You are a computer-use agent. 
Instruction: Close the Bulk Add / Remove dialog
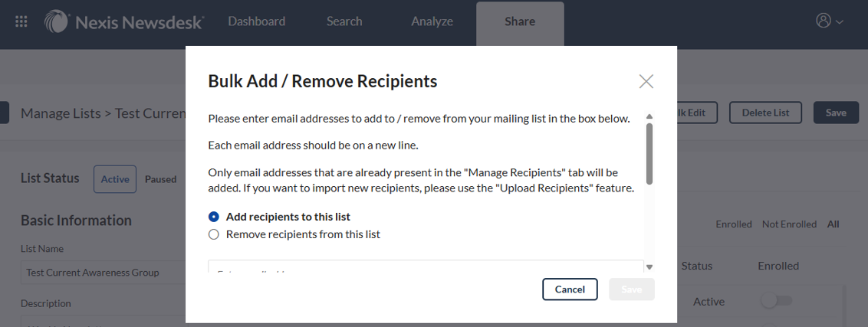point(646,82)
